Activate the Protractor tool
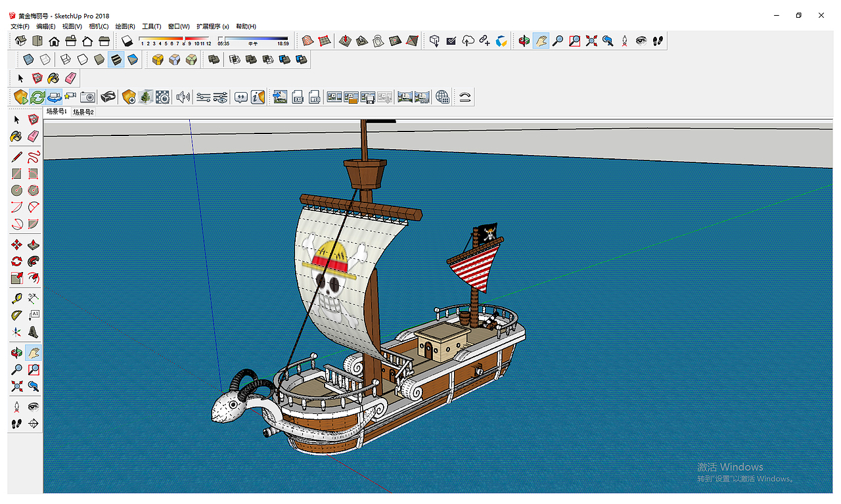Screen dimensions: 841x504 click(16, 315)
